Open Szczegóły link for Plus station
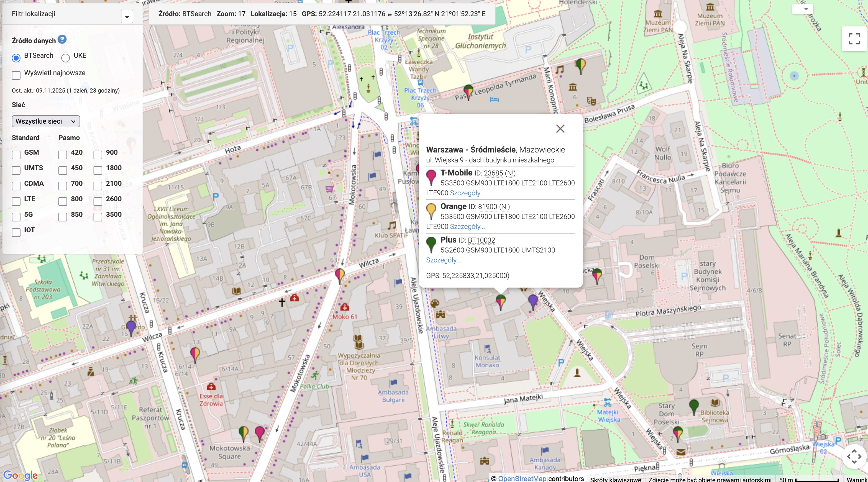The height and width of the screenshot is (482, 868). tap(443, 260)
